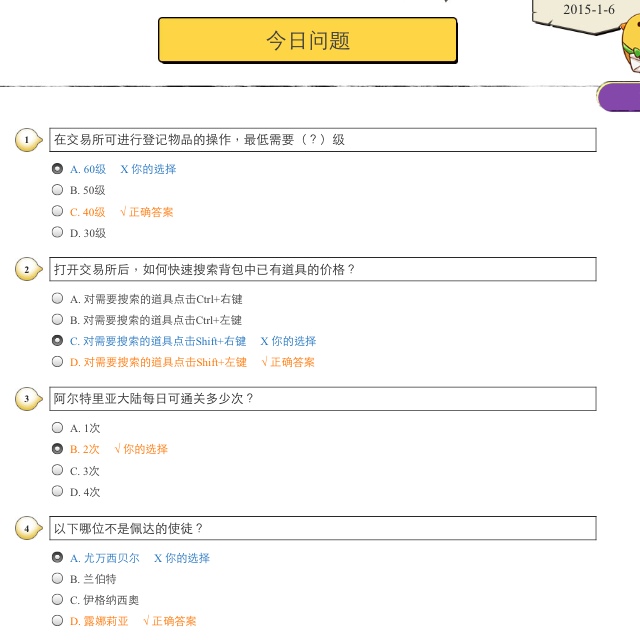
Task: Select the Shift+左键 answer option
Action: click(57, 361)
